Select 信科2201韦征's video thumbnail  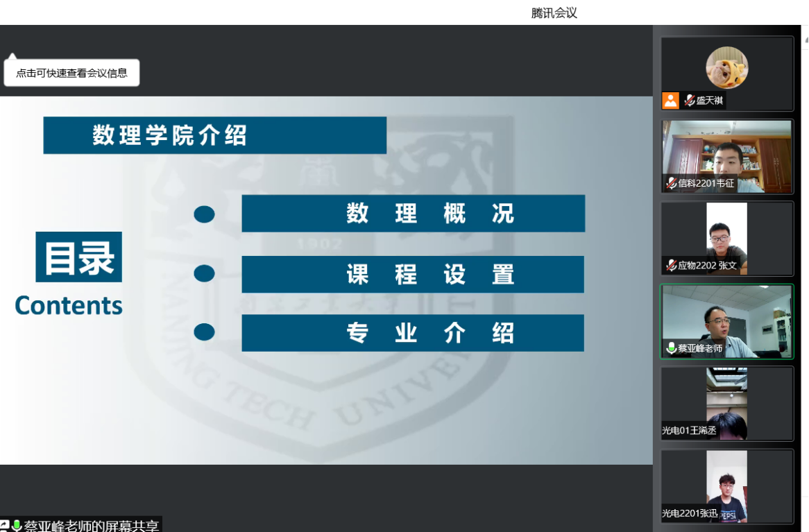[x=726, y=153]
